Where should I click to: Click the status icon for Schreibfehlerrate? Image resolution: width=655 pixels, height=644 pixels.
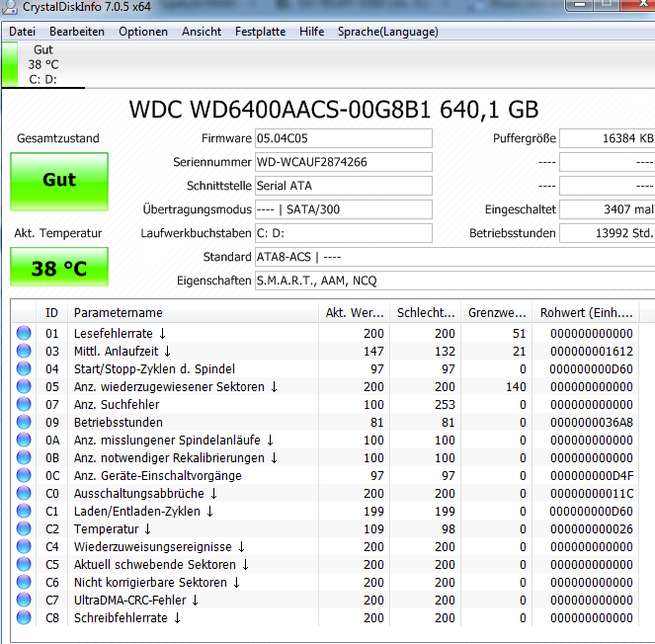[24, 617]
